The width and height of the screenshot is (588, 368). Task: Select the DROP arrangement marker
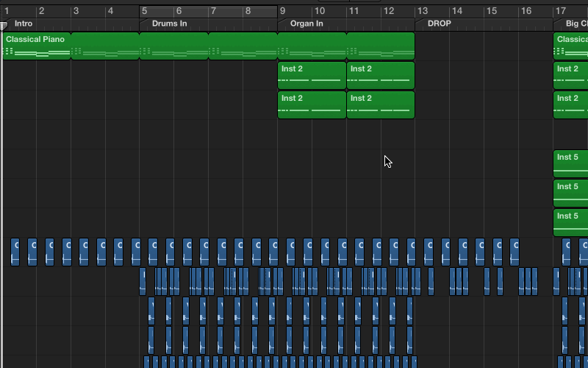point(439,24)
